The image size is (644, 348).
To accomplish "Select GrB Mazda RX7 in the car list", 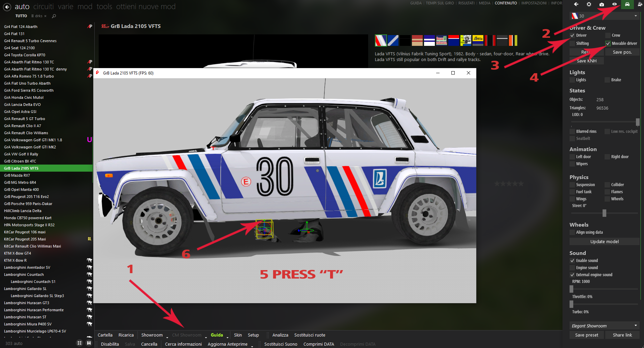I will click(x=46, y=175).
